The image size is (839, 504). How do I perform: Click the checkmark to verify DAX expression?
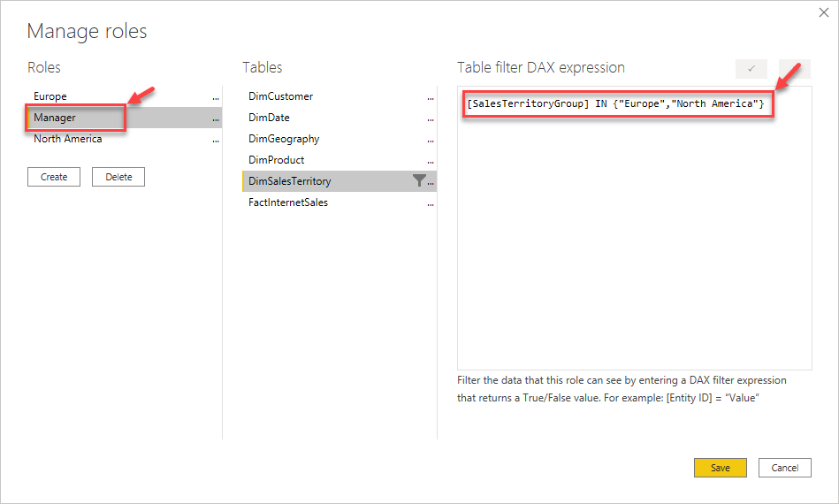point(751,68)
